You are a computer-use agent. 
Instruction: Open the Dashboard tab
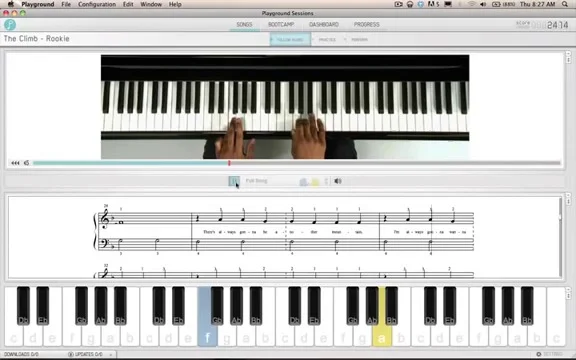pyautogui.click(x=324, y=25)
